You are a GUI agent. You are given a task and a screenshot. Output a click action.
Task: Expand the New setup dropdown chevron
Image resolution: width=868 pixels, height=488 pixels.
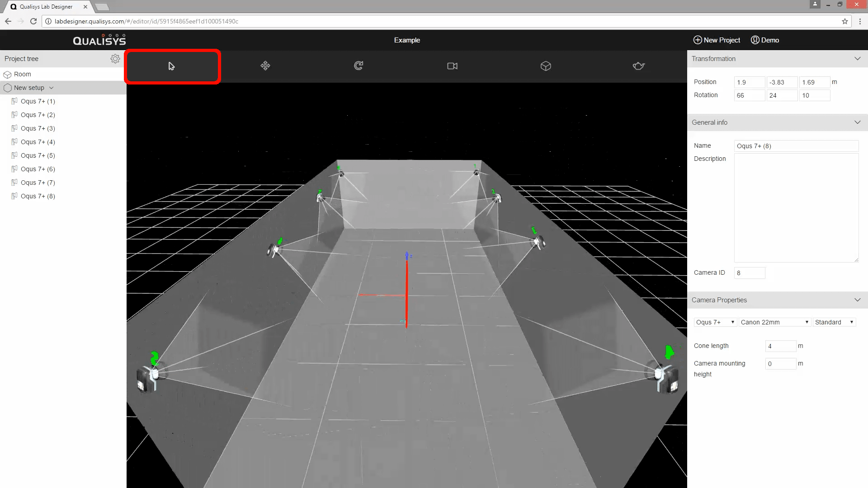(52, 88)
